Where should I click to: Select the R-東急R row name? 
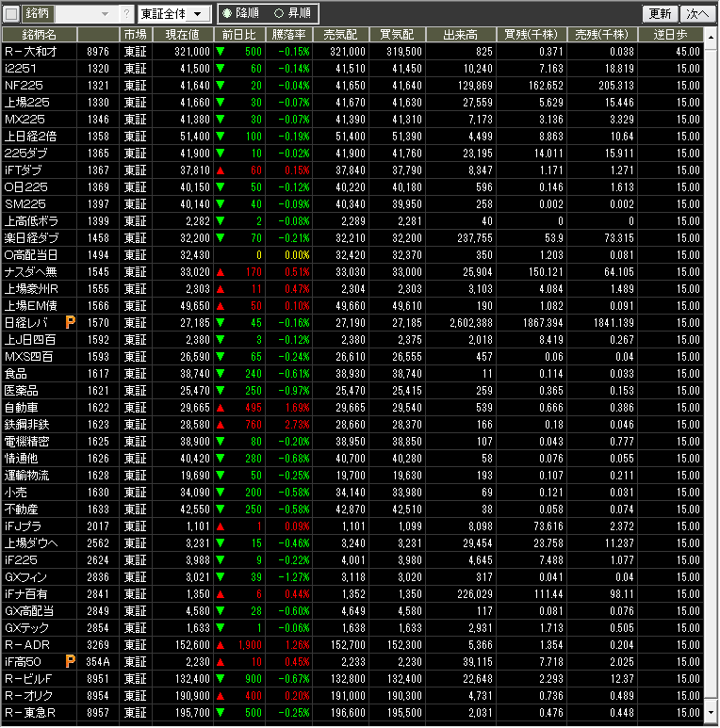30,712
